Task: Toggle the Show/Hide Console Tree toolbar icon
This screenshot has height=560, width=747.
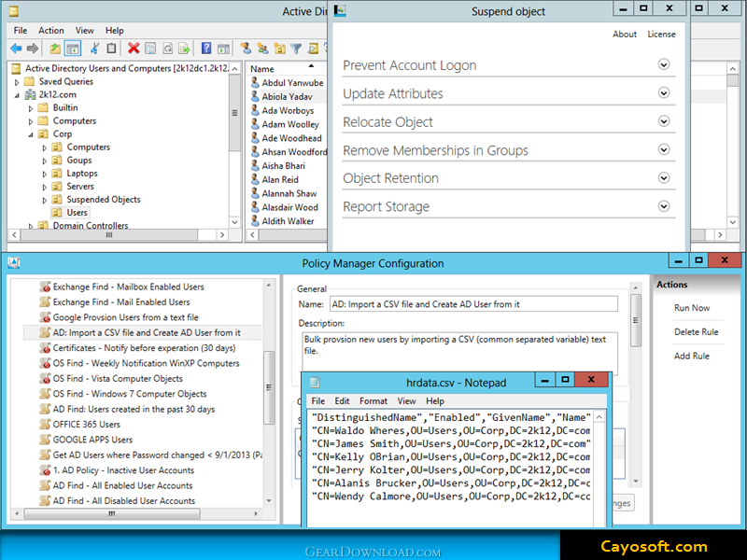Action: pos(73,49)
